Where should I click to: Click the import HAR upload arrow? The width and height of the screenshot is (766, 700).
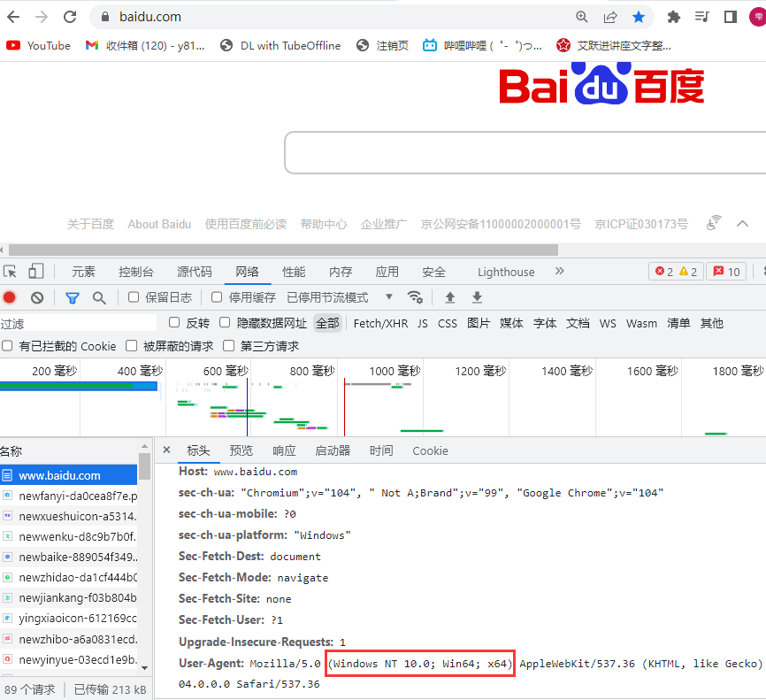click(x=450, y=297)
